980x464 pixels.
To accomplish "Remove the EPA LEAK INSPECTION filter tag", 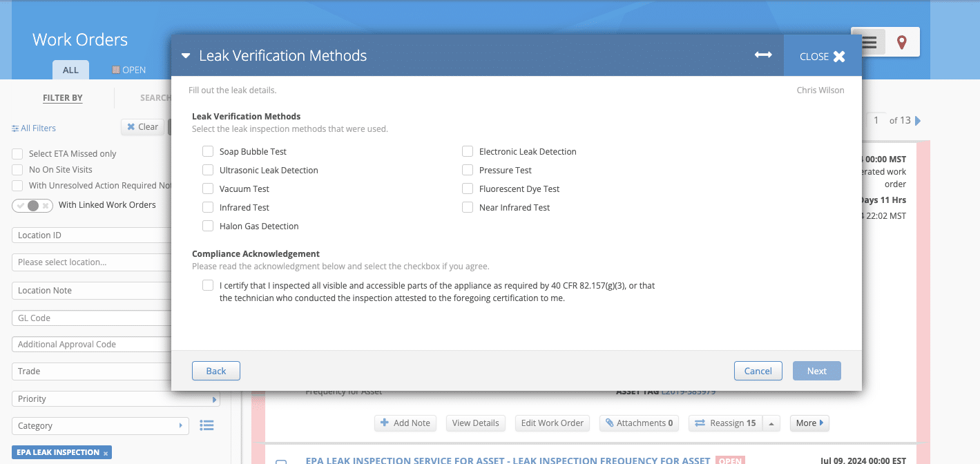I will pos(106,453).
